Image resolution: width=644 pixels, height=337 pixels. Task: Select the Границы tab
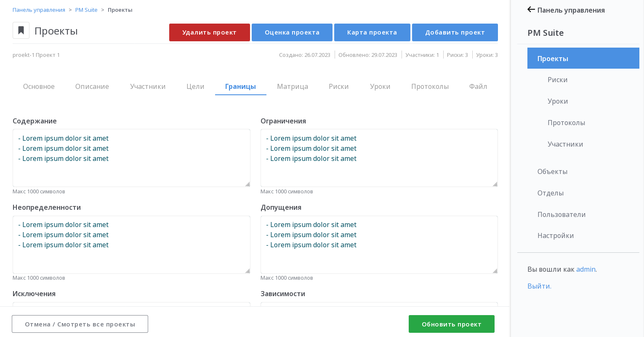(x=241, y=86)
